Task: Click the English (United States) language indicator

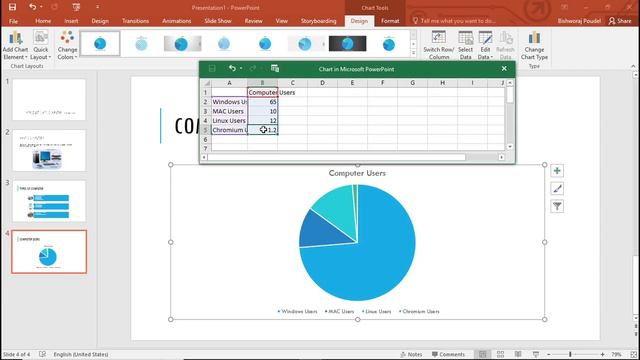Action: (x=80, y=354)
